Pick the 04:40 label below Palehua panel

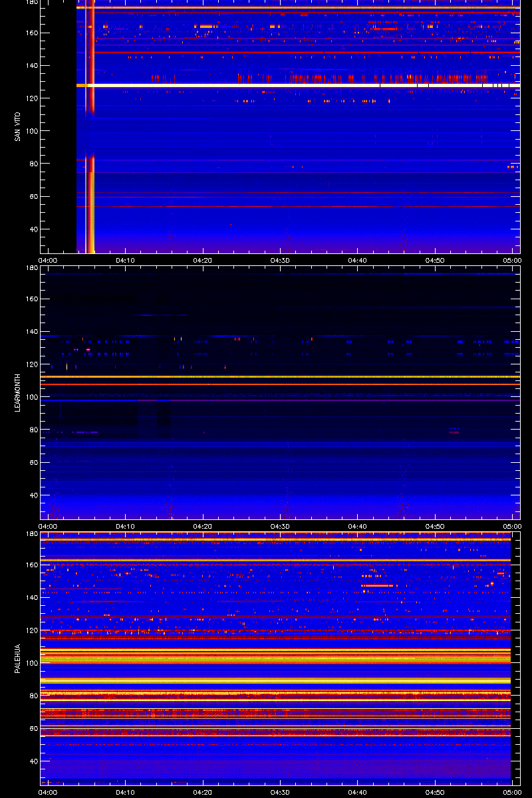coord(358,792)
